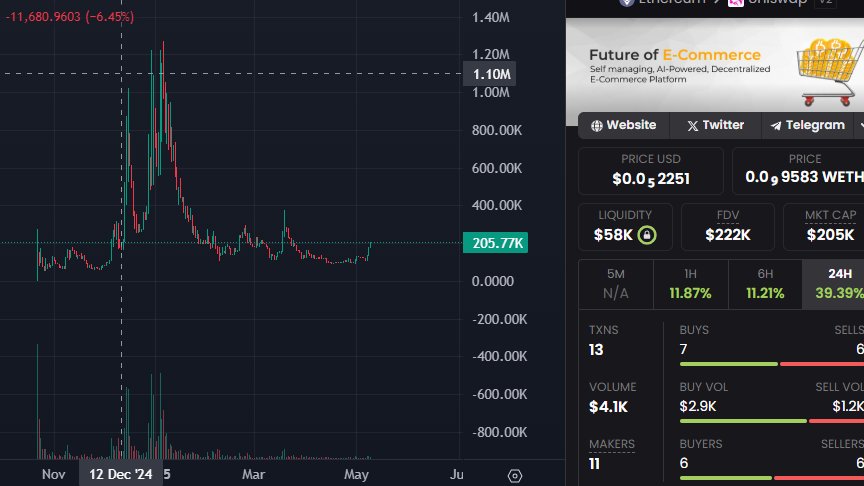Click the MAKERS value 11
The image size is (864, 486).
point(594,464)
